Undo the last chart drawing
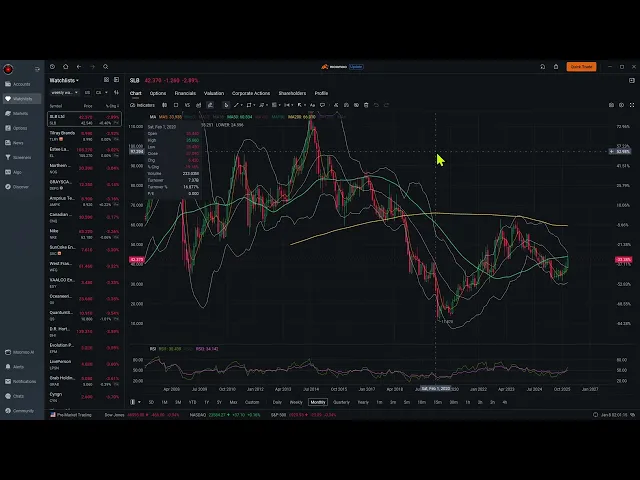Screen dimensions: 640x480 [376, 105]
